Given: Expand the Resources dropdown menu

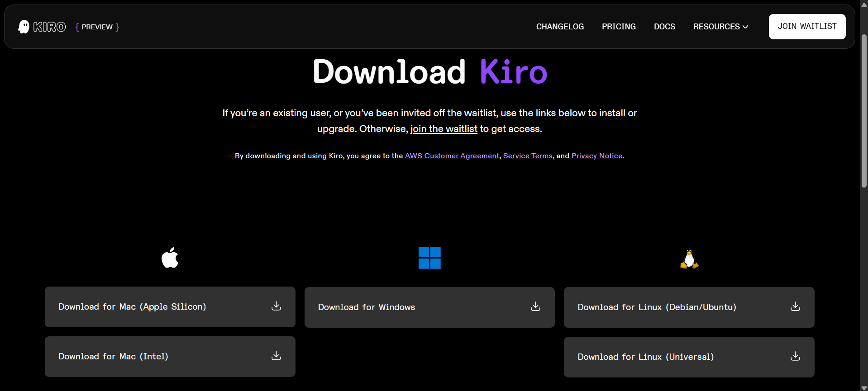Looking at the screenshot, I should point(720,27).
